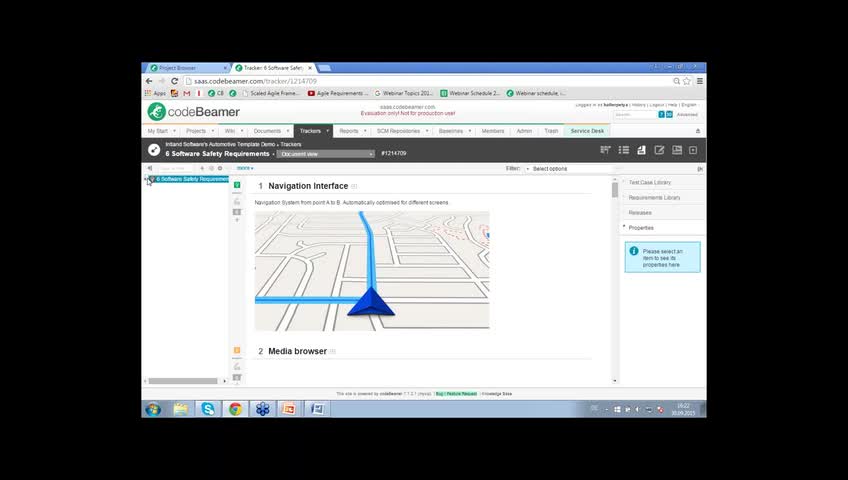This screenshot has width=848, height=480.
Task: Click the orange status icon beside Media browser
Action: (237, 350)
